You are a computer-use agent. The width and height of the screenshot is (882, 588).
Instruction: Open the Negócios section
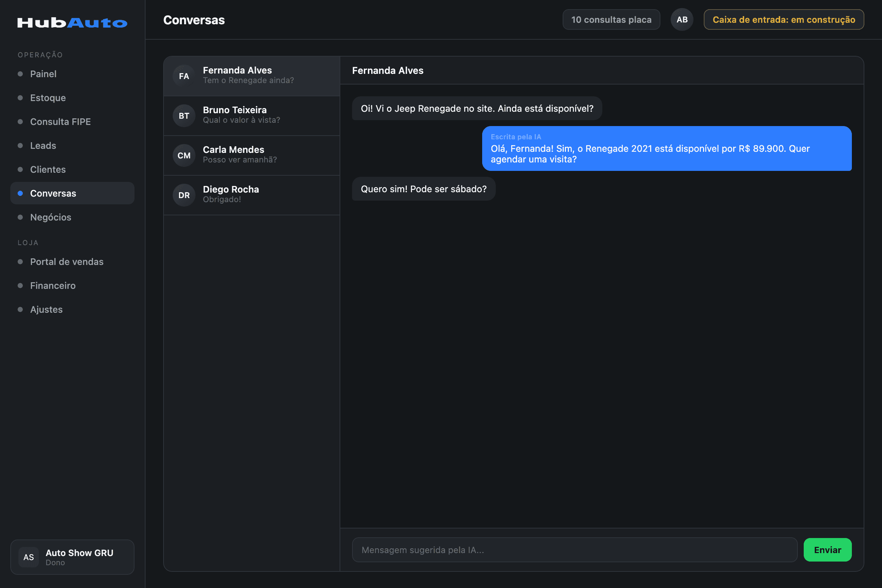[72, 217]
